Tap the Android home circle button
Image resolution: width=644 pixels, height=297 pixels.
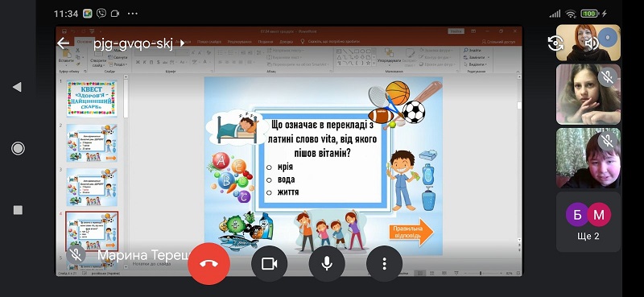[18, 148]
